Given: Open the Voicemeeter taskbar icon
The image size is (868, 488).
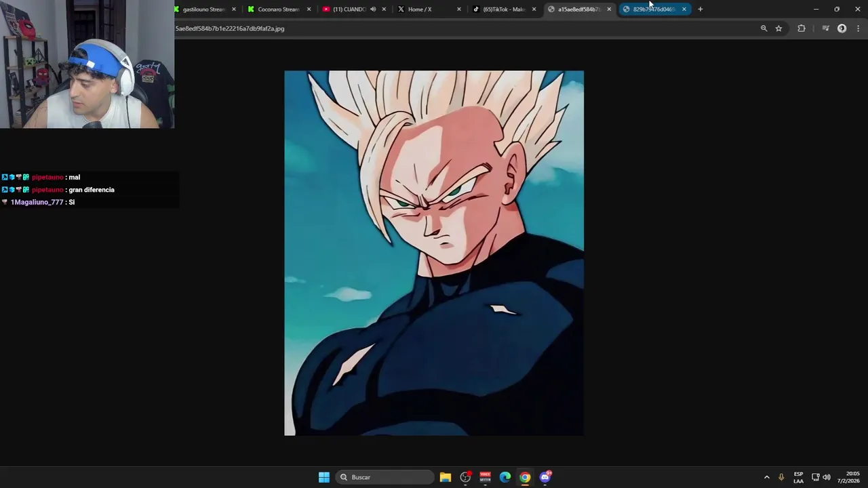Looking at the screenshot, I should point(485,477).
